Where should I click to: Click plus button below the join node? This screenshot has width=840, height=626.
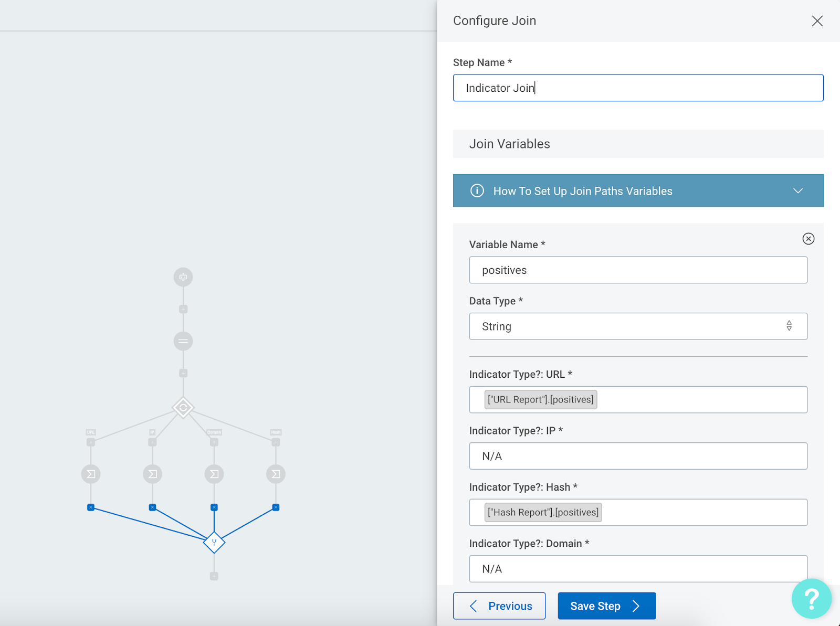(214, 576)
